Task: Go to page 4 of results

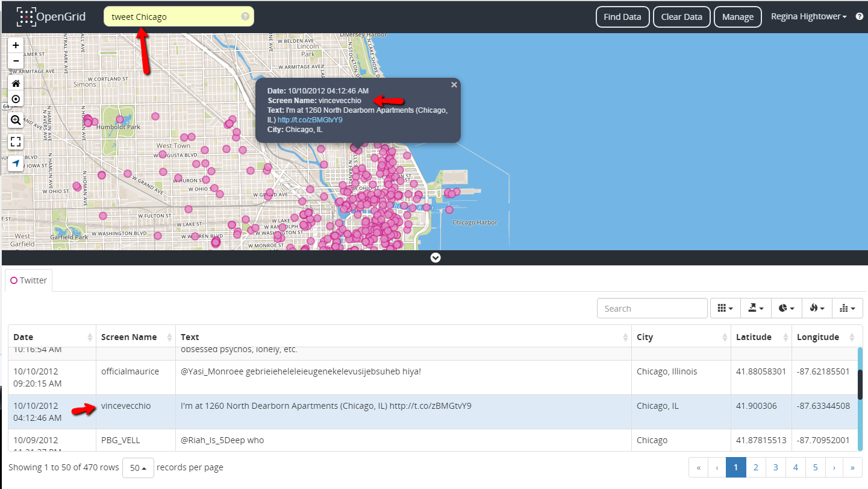Action: point(795,467)
